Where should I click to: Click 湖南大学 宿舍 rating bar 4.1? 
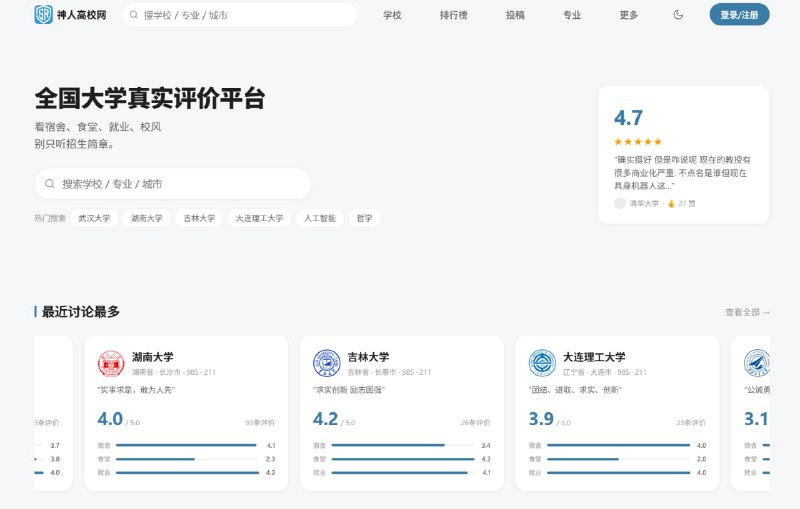[186, 445]
